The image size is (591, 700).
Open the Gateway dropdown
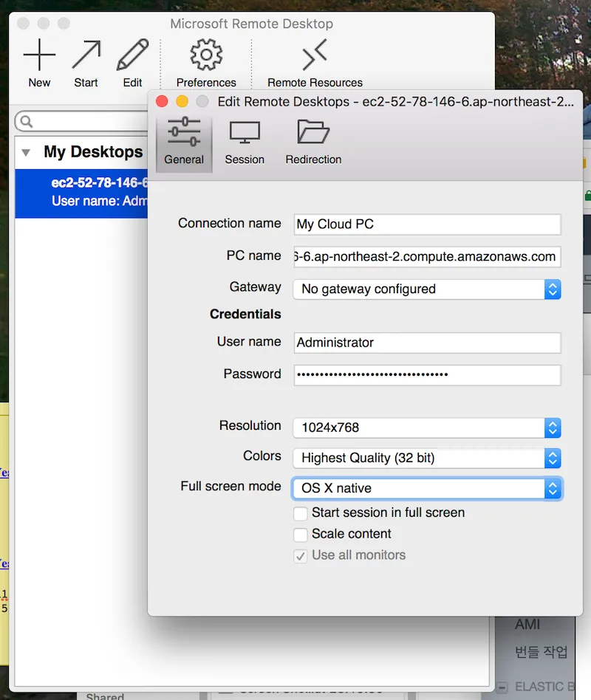(427, 289)
